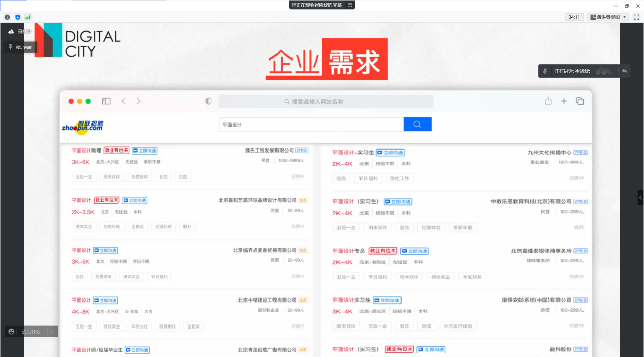
Task: Click 立即沟通 for 中教乐思教育科技 listing
Action: [398, 202]
